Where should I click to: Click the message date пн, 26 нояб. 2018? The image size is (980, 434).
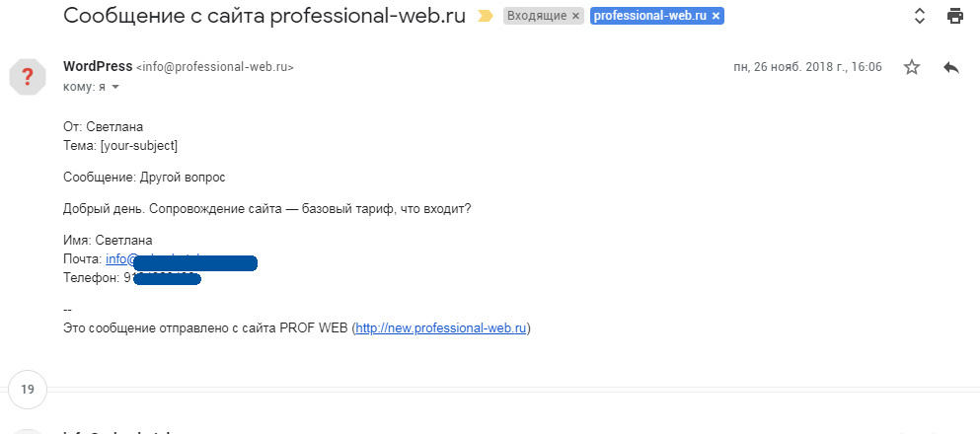point(807,67)
